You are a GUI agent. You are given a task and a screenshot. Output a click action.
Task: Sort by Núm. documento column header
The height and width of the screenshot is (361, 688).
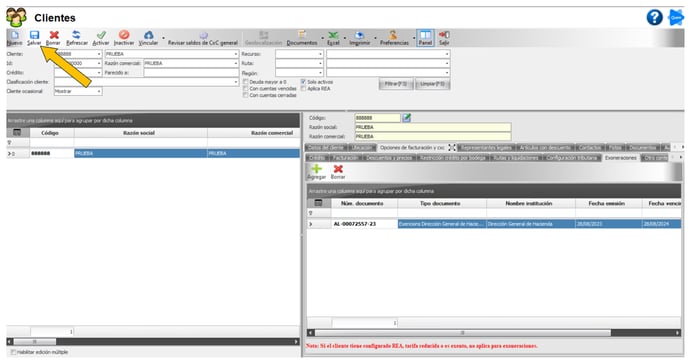364,203
